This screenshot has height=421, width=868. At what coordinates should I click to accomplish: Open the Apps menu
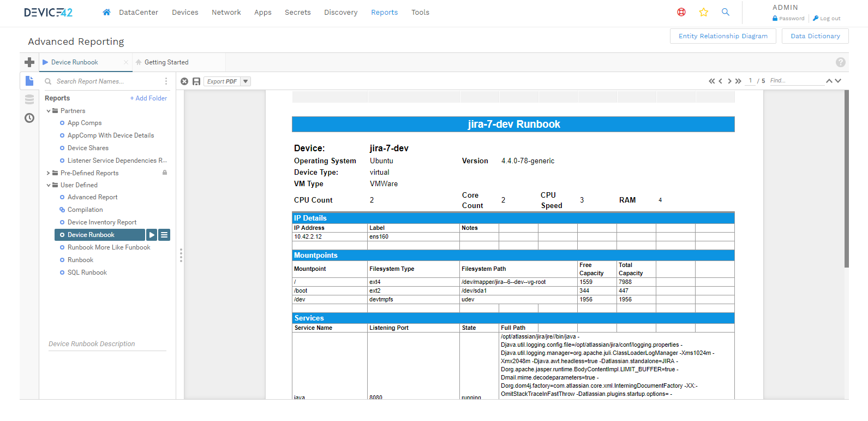[263, 12]
